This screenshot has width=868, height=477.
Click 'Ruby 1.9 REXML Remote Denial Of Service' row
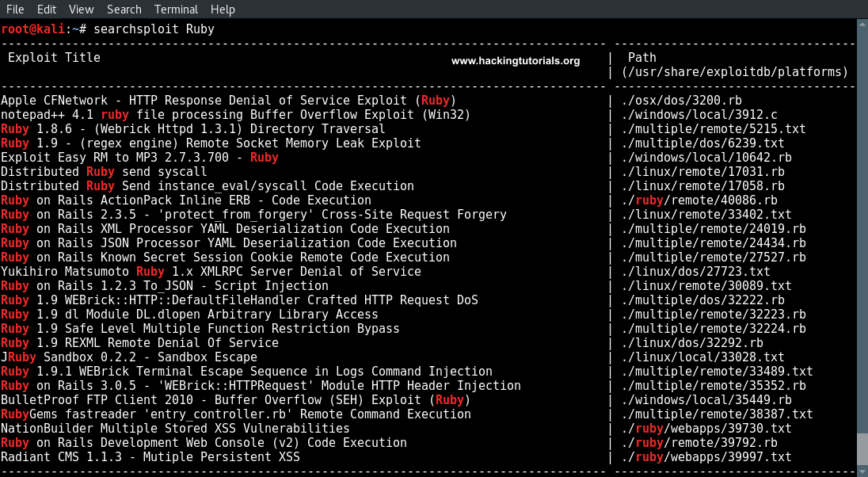click(140, 343)
